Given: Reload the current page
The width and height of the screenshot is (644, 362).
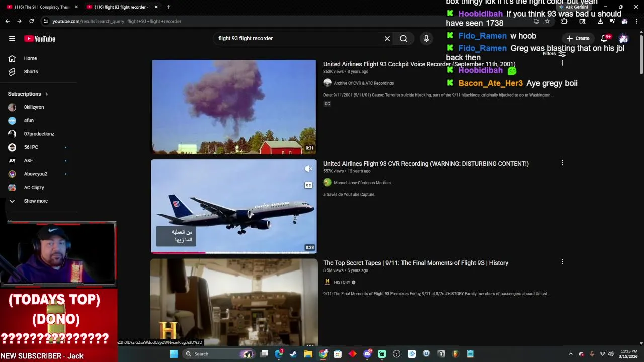Looking at the screenshot, I should (31, 21).
